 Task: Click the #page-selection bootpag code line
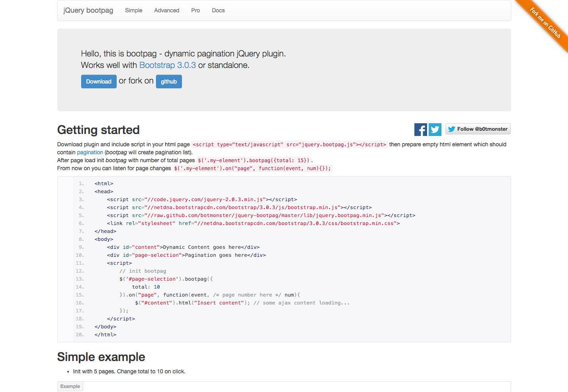click(166, 279)
